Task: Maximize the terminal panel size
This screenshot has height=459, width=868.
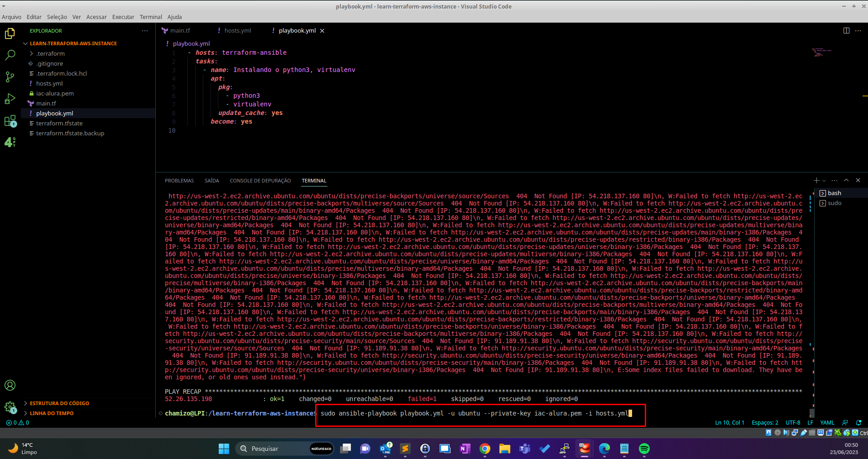Action: pyautogui.click(x=846, y=180)
